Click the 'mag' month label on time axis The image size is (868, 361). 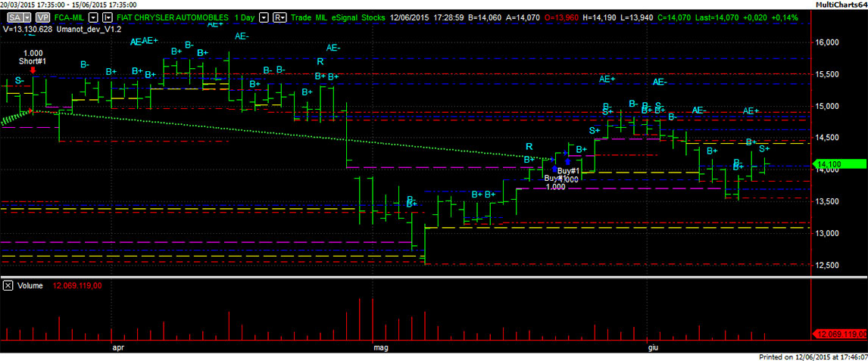pyautogui.click(x=380, y=348)
